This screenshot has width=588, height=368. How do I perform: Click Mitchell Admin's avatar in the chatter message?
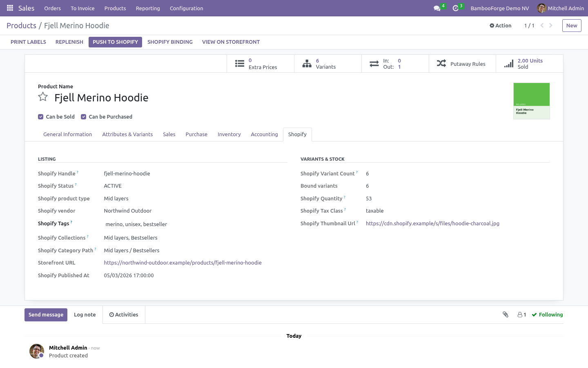coord(37,351)
